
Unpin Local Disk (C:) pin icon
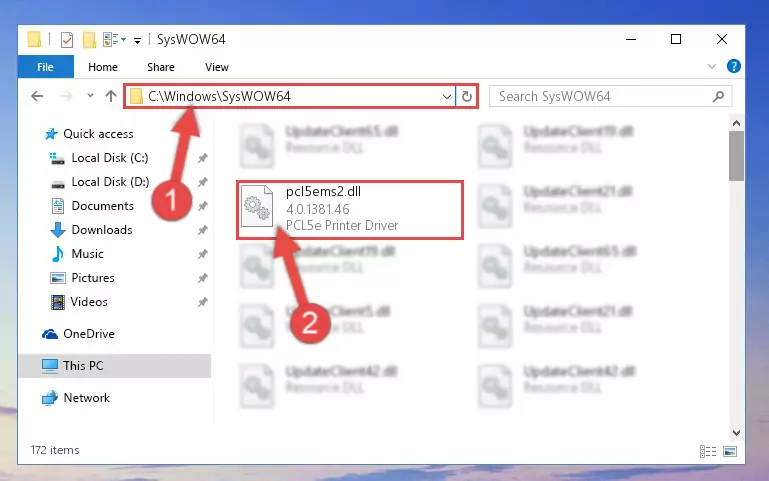203,158
